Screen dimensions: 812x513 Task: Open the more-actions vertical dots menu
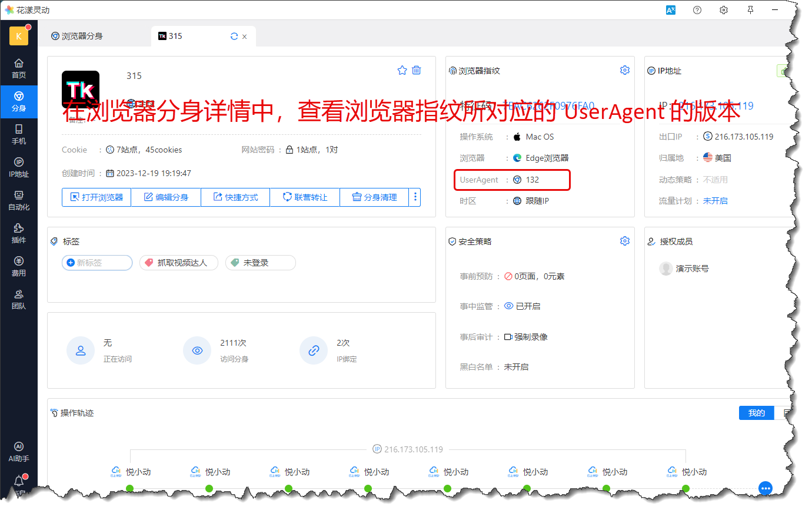[x=415, y=197]
